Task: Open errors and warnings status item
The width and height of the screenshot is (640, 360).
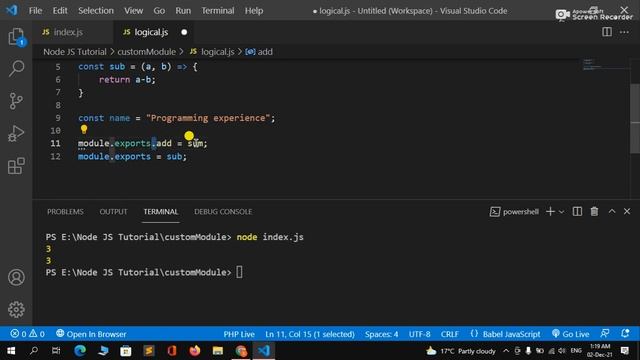Action: (27, 334)
